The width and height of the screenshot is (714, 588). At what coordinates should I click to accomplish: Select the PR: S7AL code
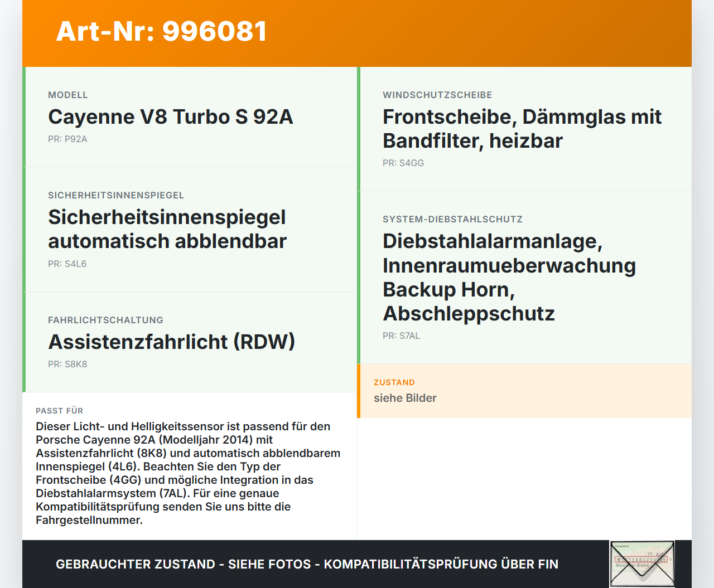coord(402,336)
